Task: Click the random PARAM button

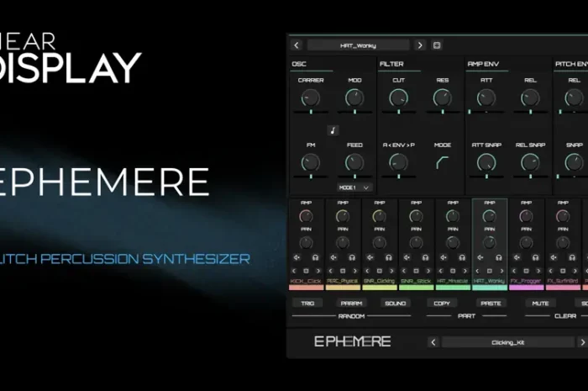Action: click(x=351, y=303)
